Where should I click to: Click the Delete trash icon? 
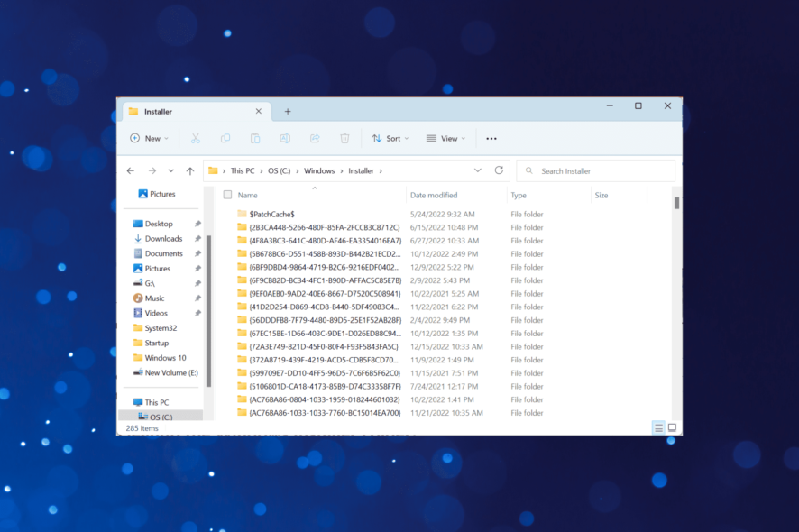tap(344, 138)
